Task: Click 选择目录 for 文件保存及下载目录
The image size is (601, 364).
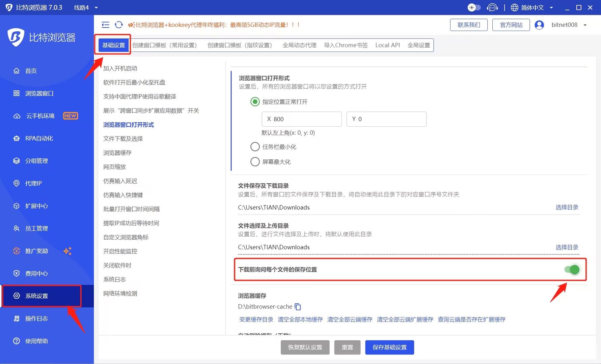Action: point(567,207)
